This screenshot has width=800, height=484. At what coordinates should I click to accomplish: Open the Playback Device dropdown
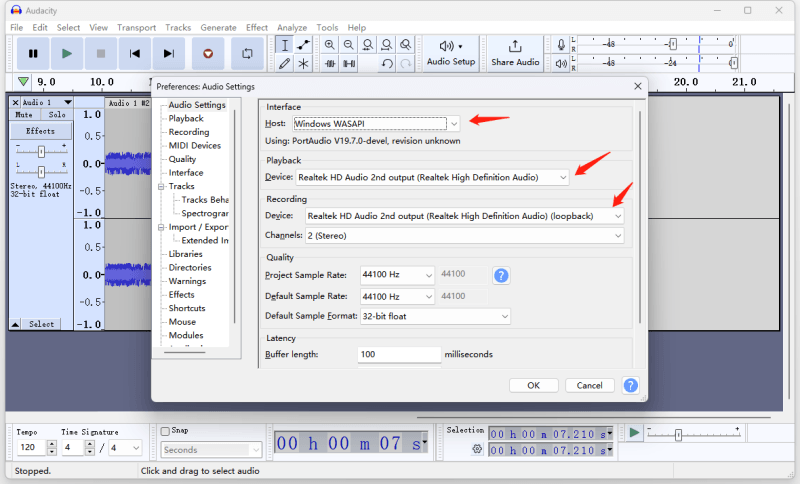click(x=432, y=177)
